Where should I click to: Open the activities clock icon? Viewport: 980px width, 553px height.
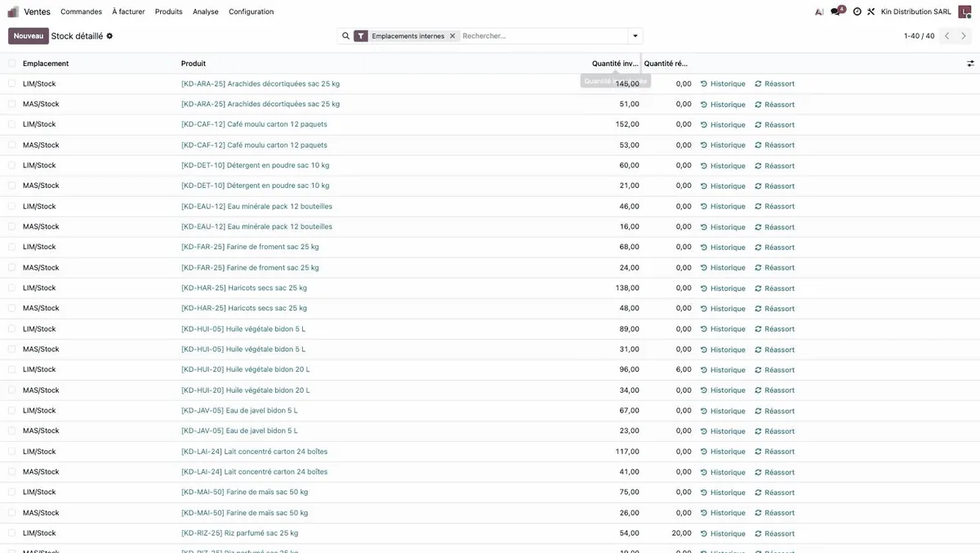tap(857, 11)
